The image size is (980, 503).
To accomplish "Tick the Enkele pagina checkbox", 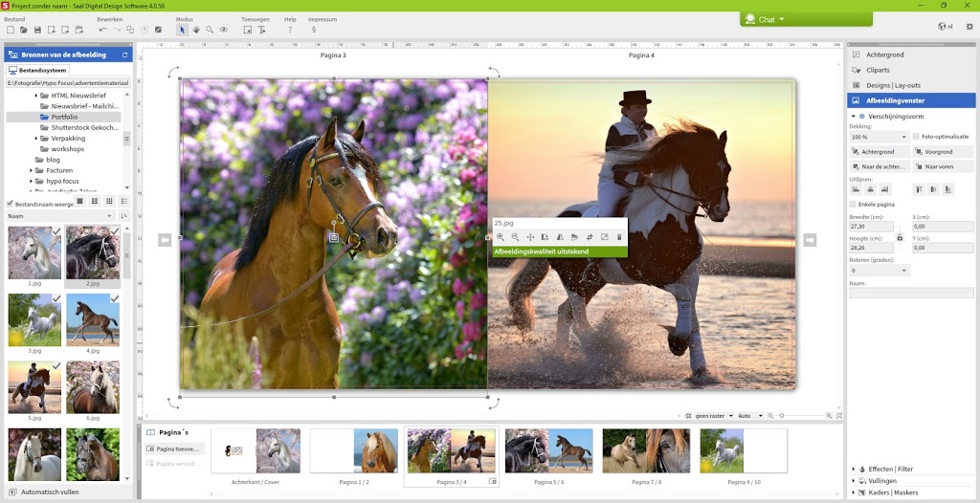I will [854, 205].
